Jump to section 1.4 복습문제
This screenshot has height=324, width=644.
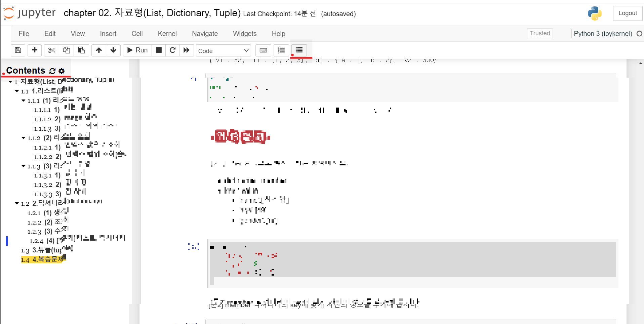point(43,259)
